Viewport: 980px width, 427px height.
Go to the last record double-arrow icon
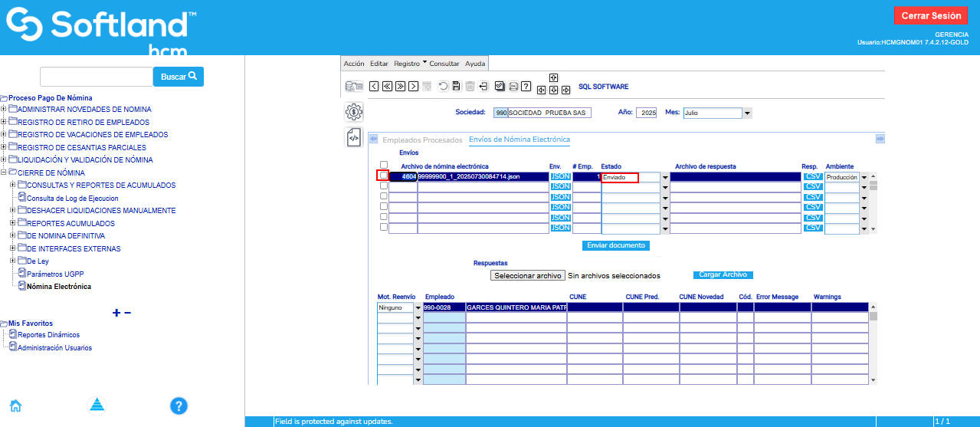401,86
